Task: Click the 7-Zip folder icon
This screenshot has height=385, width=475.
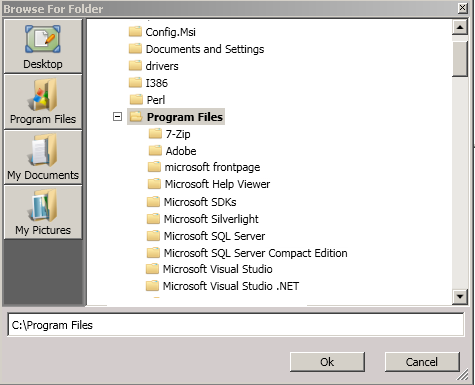Action: pos(155,134)
